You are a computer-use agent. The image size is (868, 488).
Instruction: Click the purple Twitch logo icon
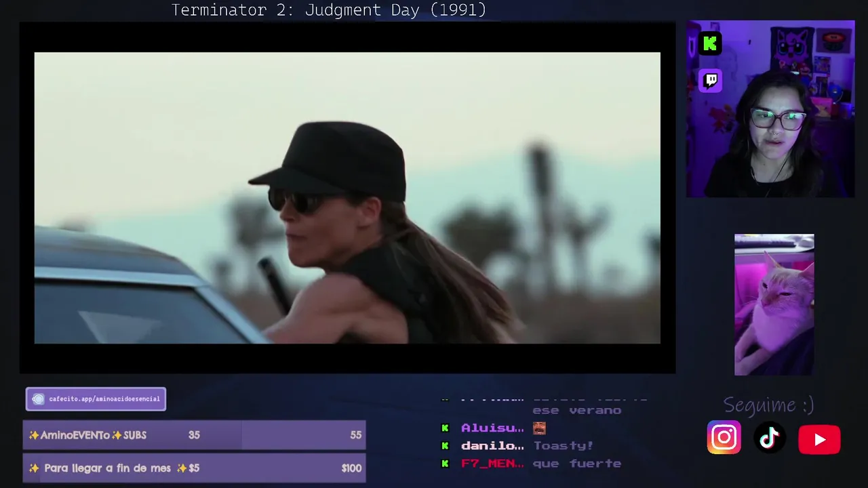pyautogui.click(x=710, y=81)
